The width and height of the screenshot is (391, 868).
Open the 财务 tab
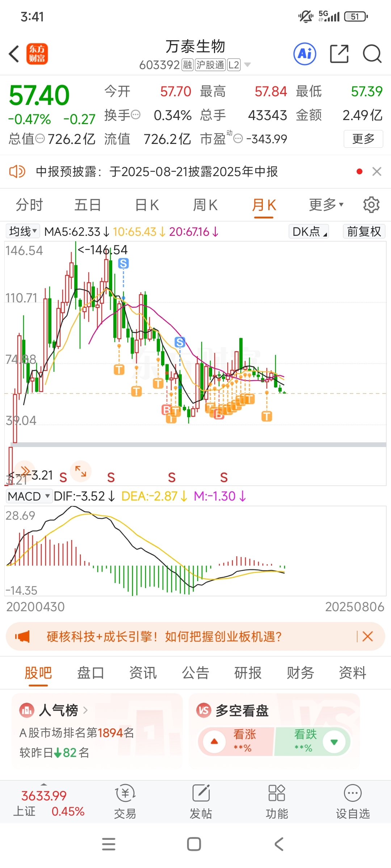pos(300,673)
